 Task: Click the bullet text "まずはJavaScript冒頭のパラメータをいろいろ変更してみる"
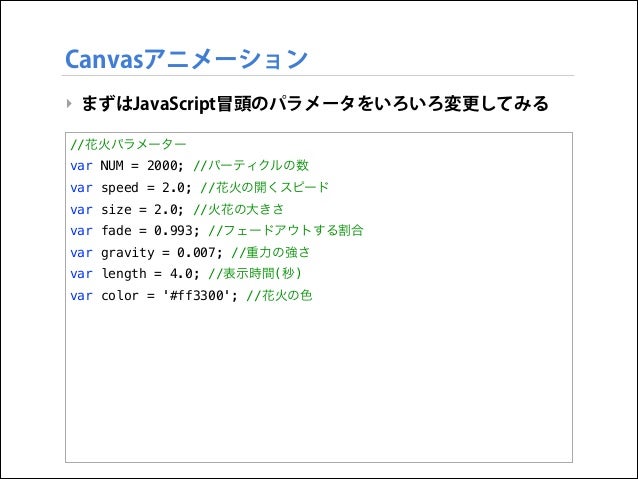pos(315,103)
